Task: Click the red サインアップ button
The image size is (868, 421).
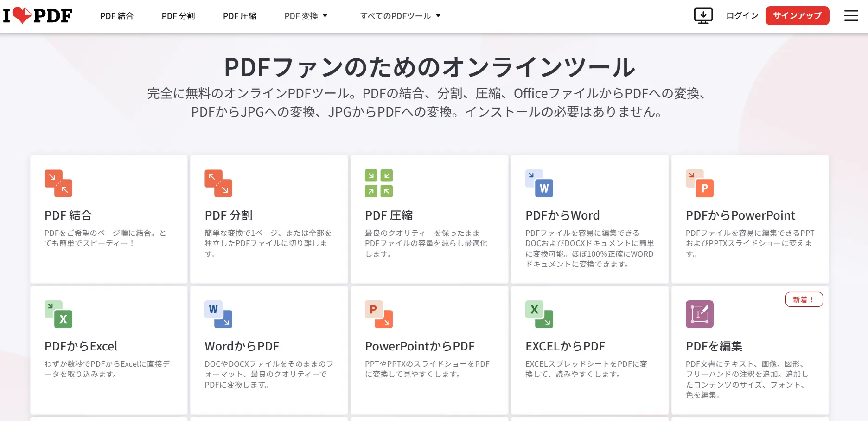Action: (x=797, y=16)
